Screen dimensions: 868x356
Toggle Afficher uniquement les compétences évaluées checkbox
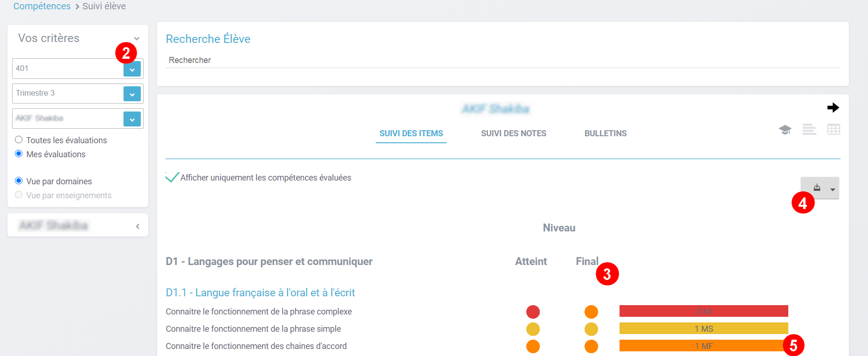point(172,177)
